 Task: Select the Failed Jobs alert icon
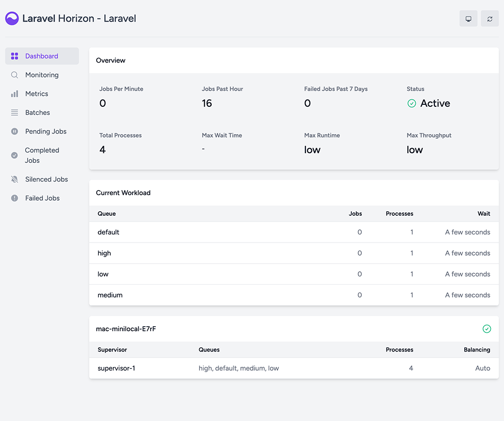16,198
